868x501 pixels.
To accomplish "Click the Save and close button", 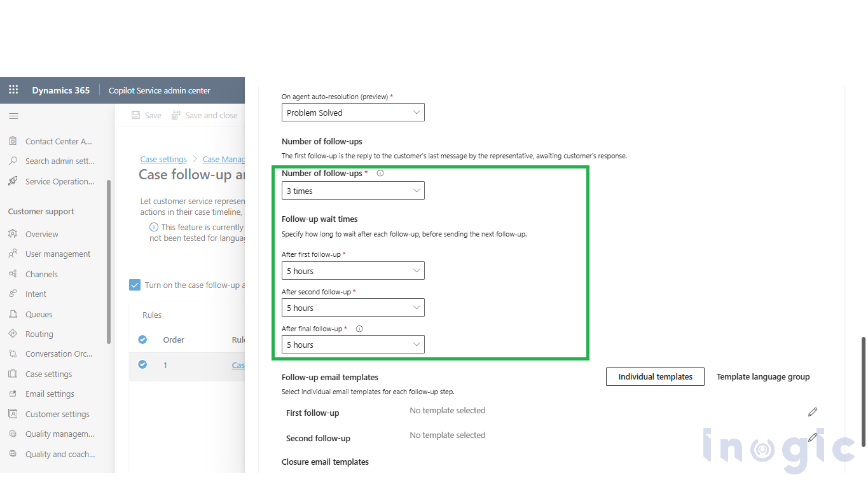I will click(x=205, y=115).
